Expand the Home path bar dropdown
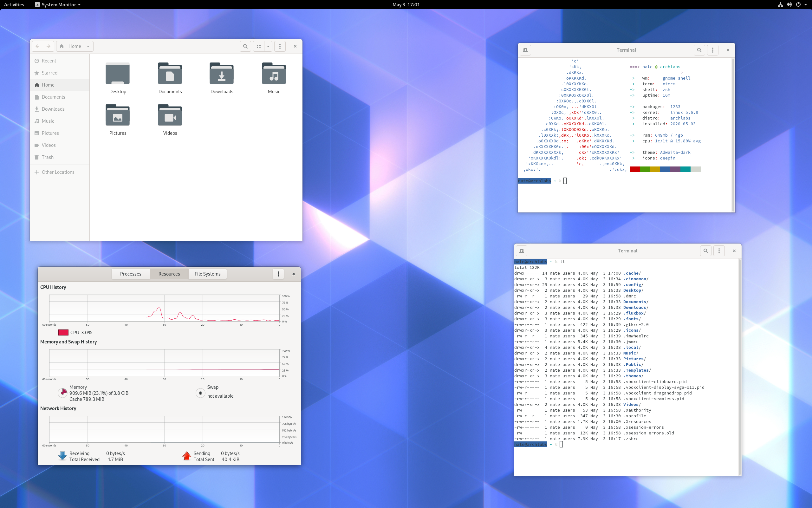This screenshot has width=812, height=508. (88, 46)
